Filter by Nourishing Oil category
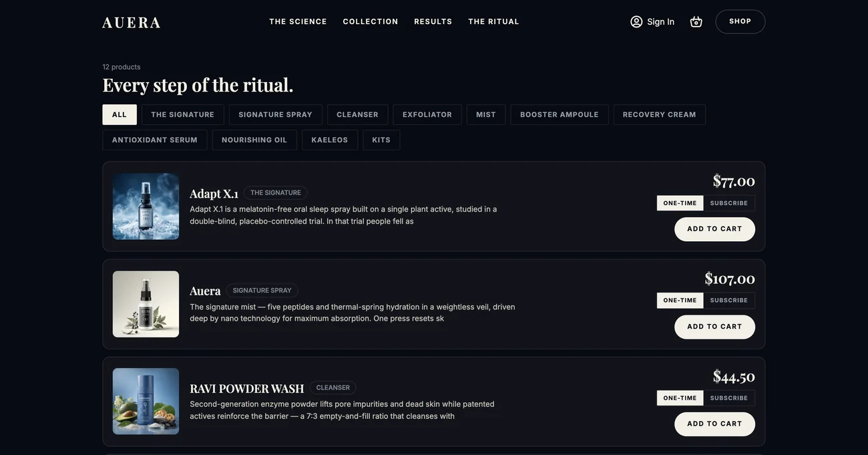 [254, 140]
